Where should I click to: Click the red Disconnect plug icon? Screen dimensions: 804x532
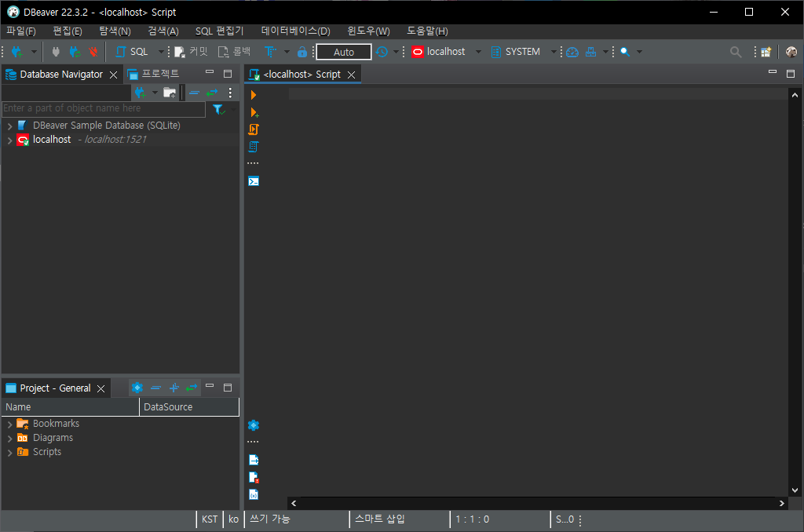(93, 52)
